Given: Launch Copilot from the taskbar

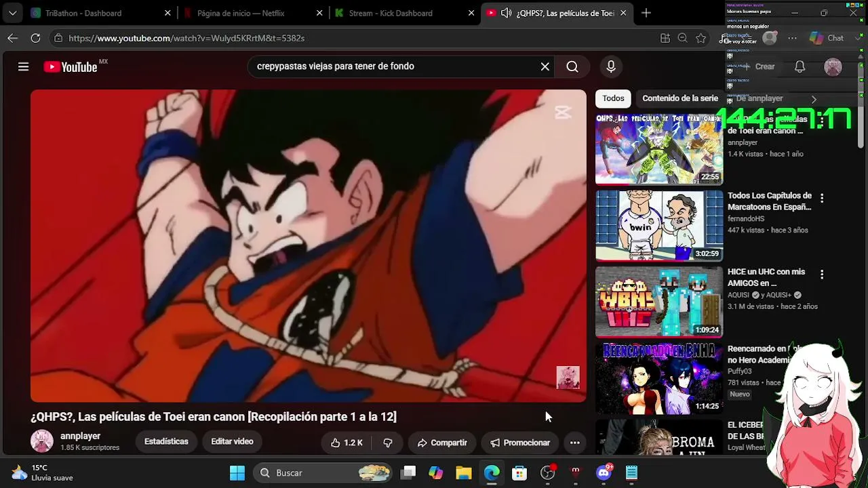Looking at the screenshot, I should click(x=435, y=472).
